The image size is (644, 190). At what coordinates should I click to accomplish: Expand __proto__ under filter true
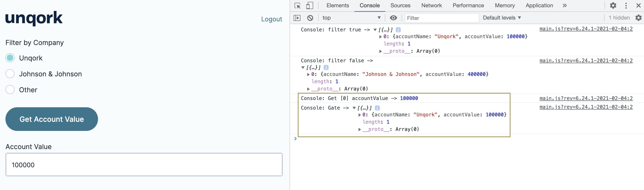381,51
